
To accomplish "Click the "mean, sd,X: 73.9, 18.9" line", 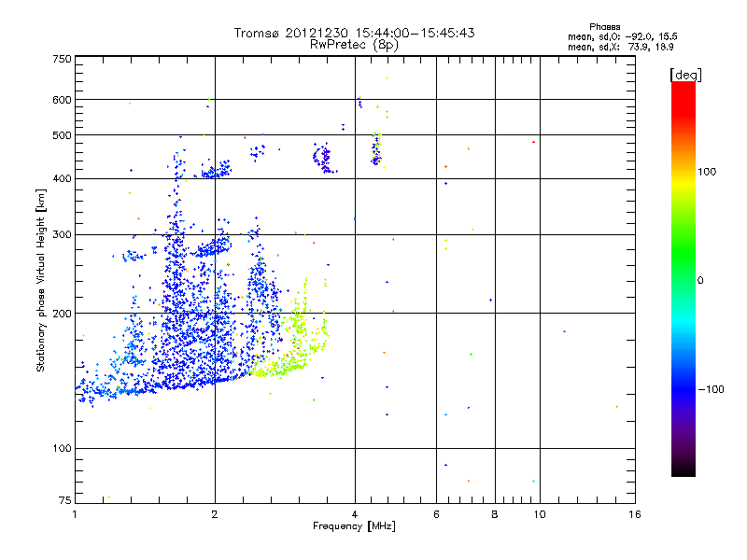I will [620, 47].
